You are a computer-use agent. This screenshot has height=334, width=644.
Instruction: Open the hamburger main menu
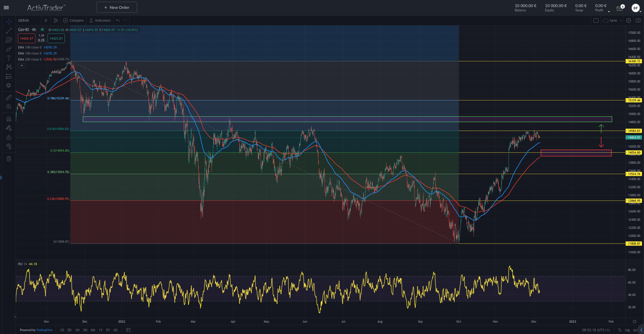(x=6, y=7)
